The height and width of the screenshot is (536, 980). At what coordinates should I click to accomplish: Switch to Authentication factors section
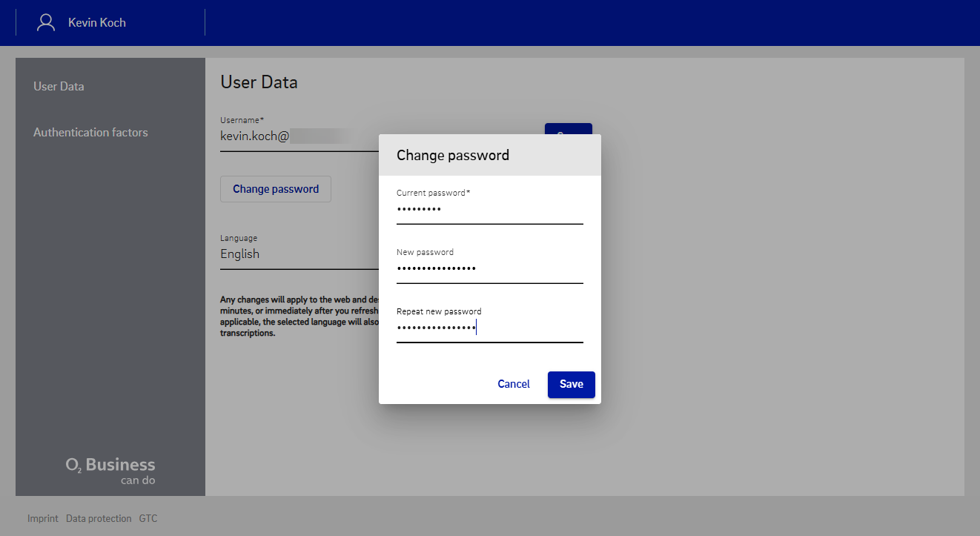click(x=90, y=132)
